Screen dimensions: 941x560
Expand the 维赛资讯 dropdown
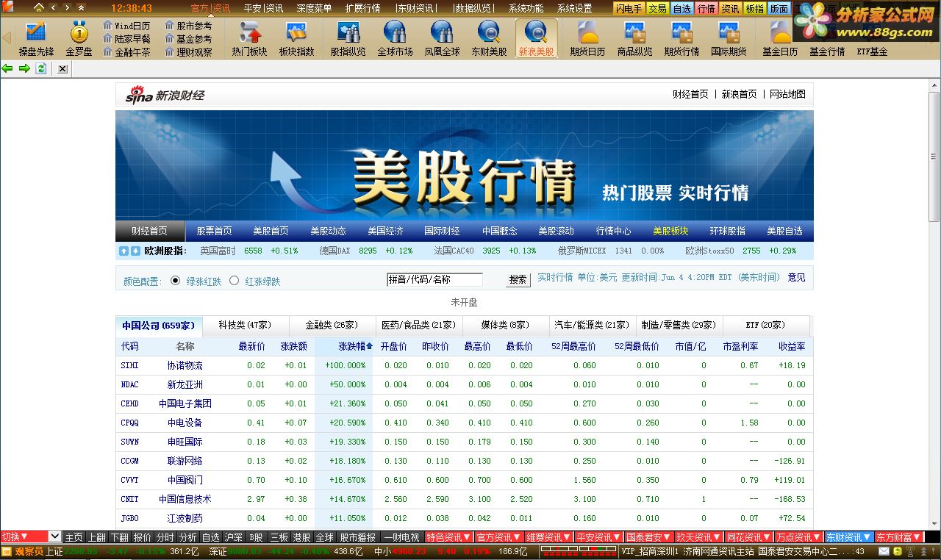pyautogui.click(x=549, y=537)
